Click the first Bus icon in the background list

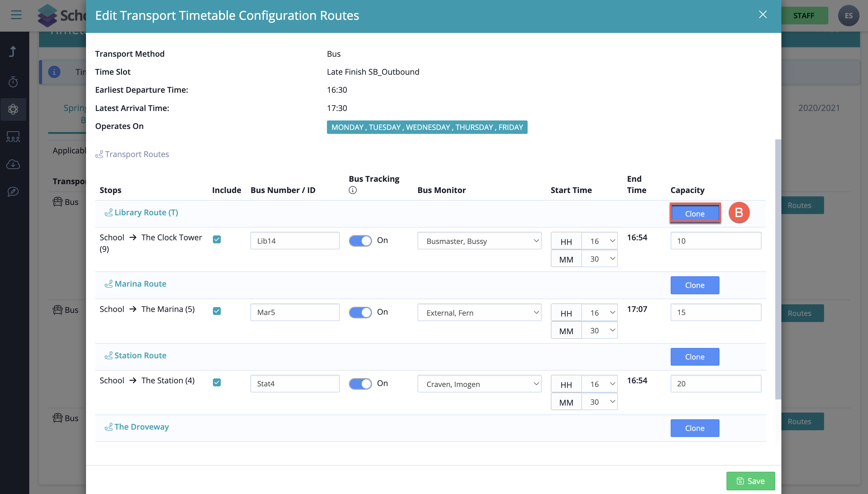58,202
